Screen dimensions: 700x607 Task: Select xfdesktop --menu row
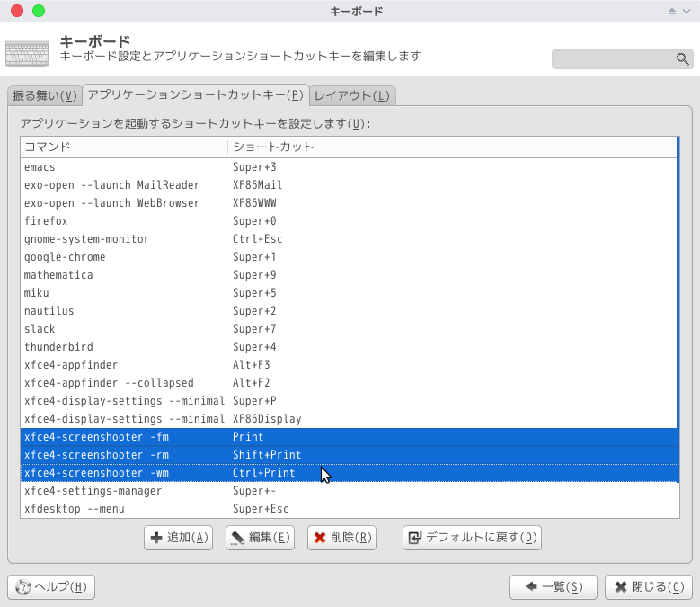pos(350,509)
